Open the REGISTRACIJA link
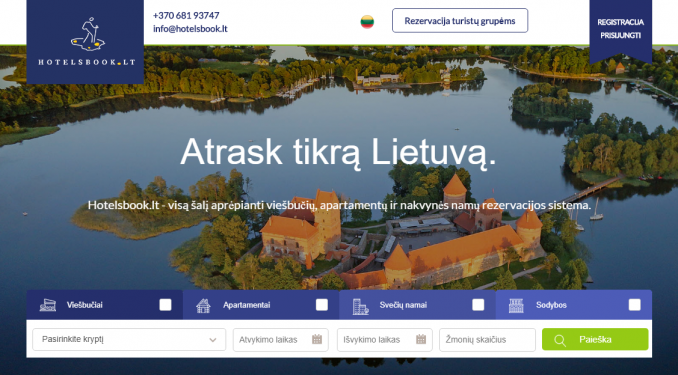 tap(620, 22)
